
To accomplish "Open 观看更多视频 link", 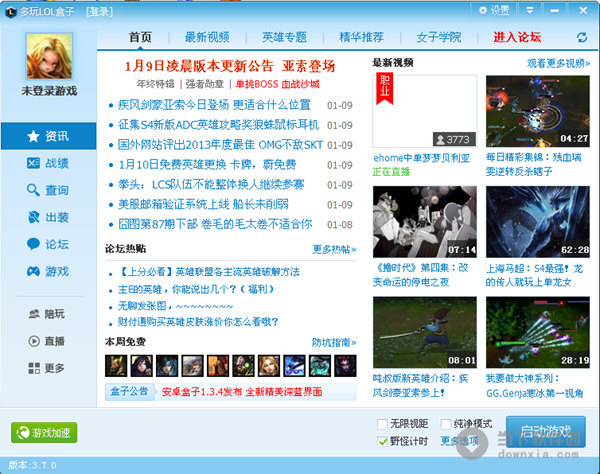I will [x=558, y=63].
